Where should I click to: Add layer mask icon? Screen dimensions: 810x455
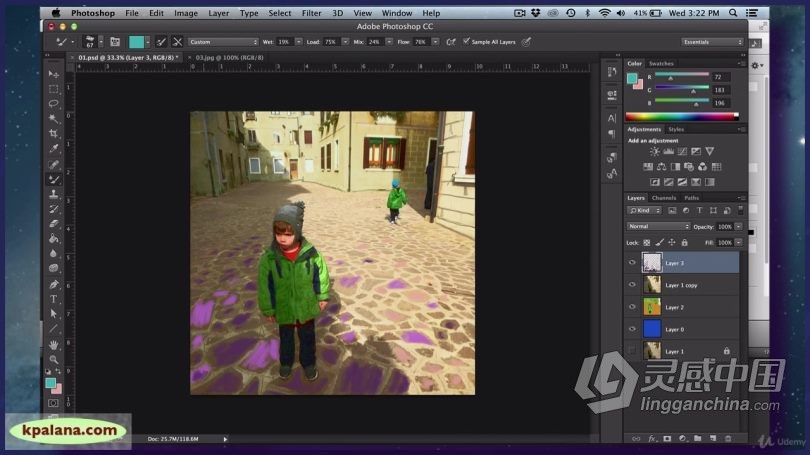coord(667,438)
